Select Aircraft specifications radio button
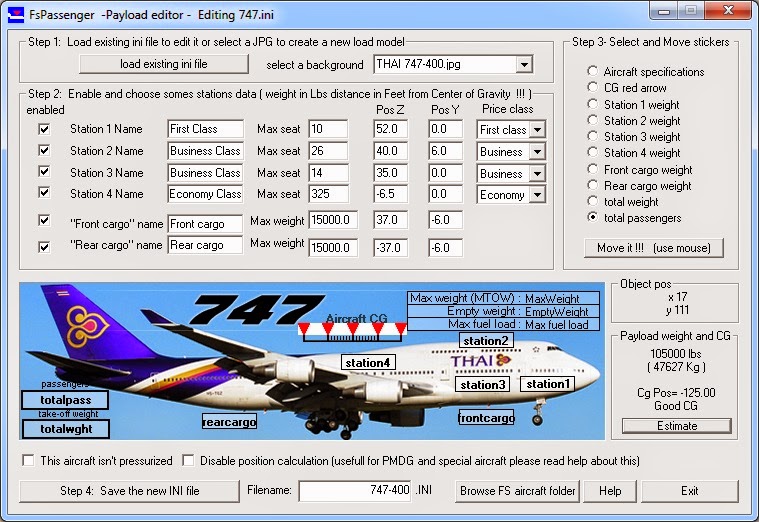759x522 pixels. pos(592,71)
